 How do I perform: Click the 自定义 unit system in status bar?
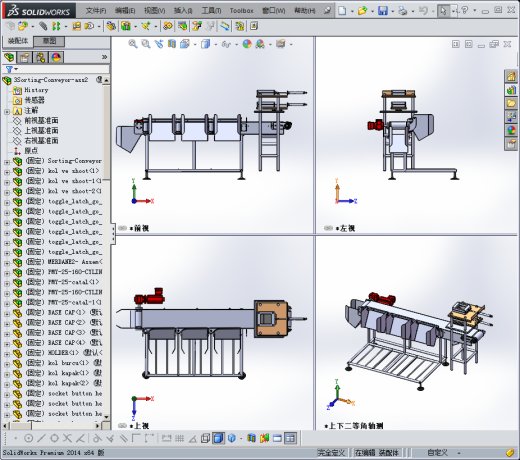click(437, 453)
